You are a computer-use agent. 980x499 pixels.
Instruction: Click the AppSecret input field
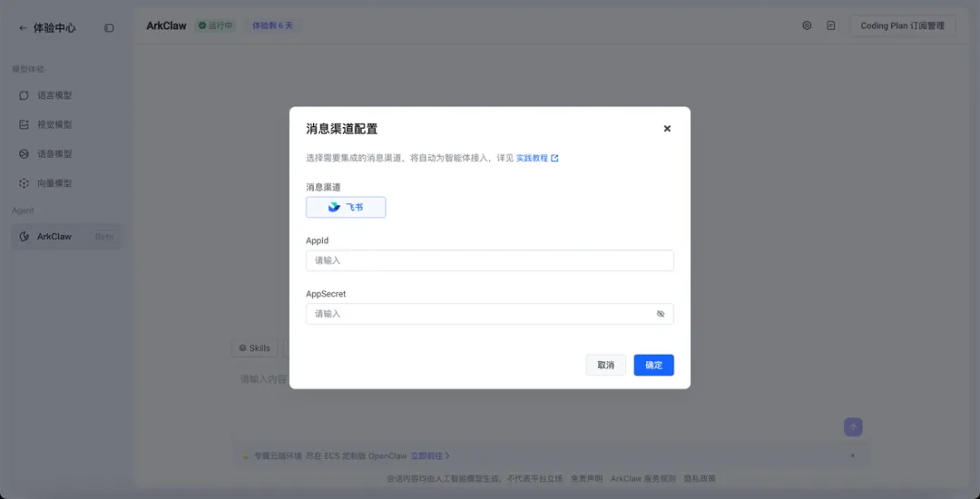tap(489, 314)
